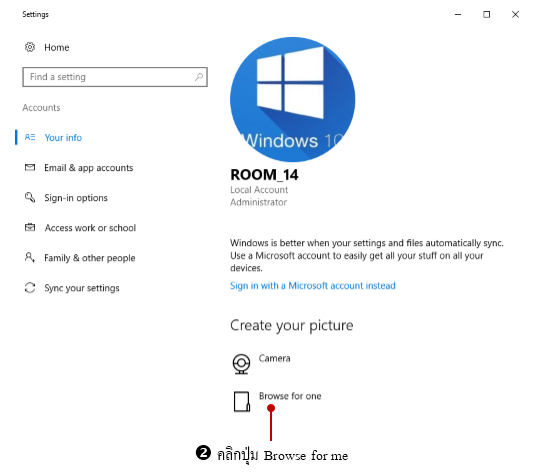Select Access work or school
535x475 pixels.
(90, 228)
